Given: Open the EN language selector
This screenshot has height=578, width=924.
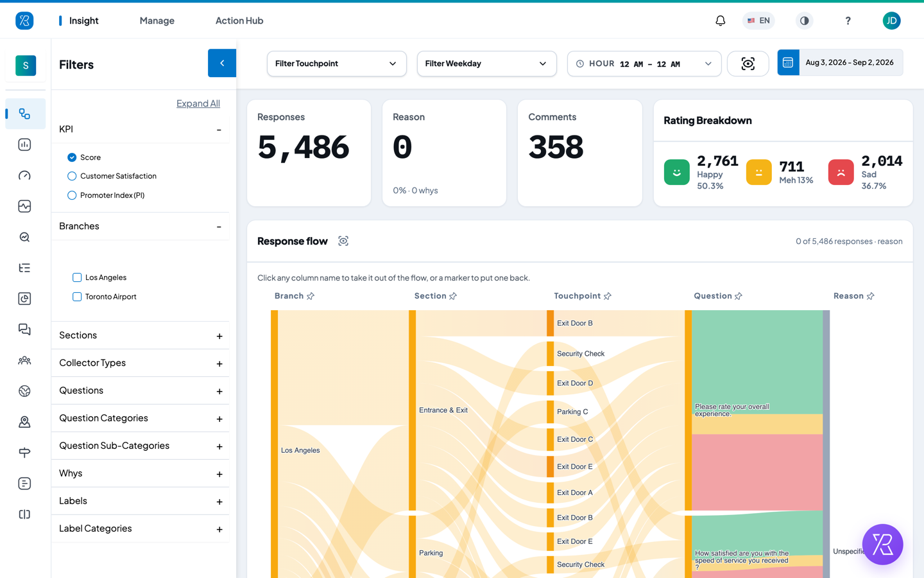Looking at the screenshot, I should (758, 21).
